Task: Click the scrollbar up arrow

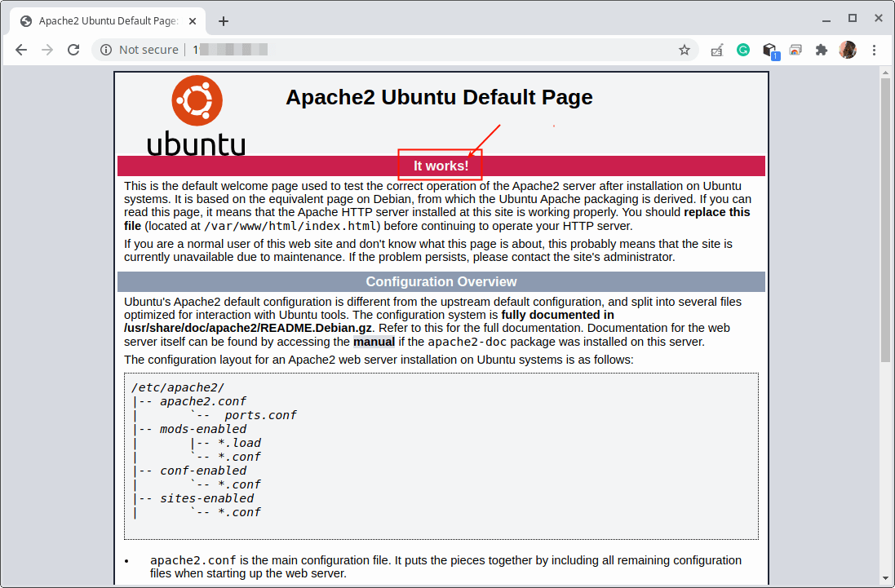Action: click(886, 73)
